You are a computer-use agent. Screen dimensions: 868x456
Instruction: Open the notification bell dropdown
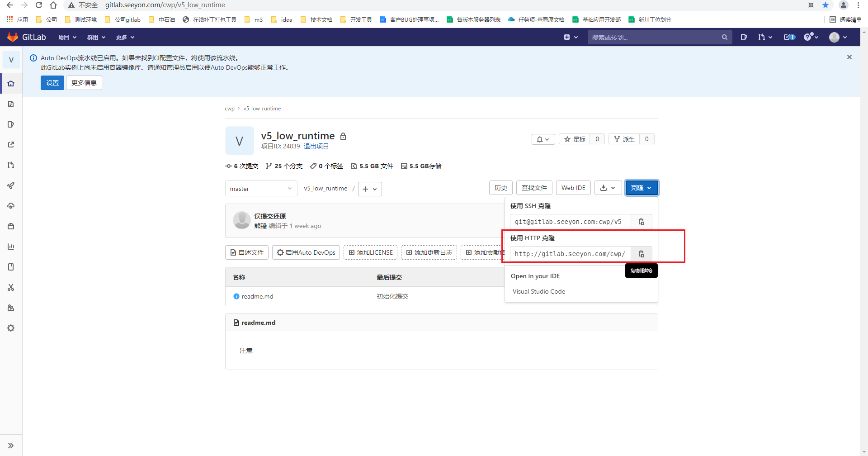(x=543, y=139)
